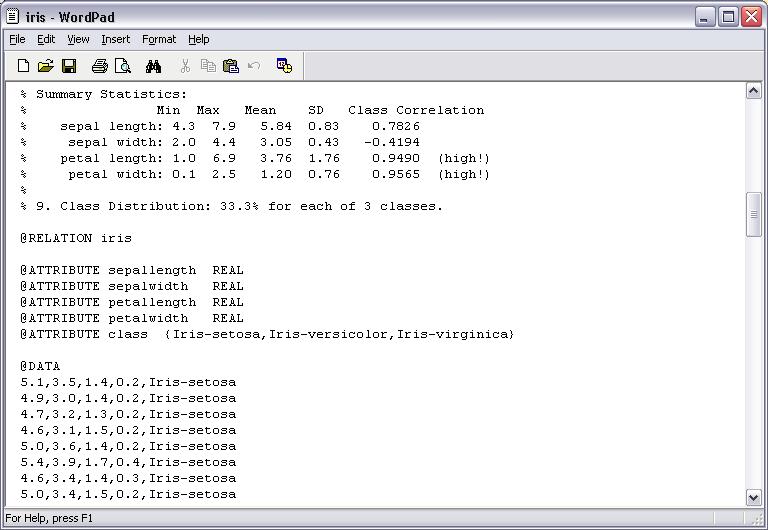This screenshot has width=768, height=530.
Task: Click the scrollbar down arrow
Action: [x=753, y=497]
